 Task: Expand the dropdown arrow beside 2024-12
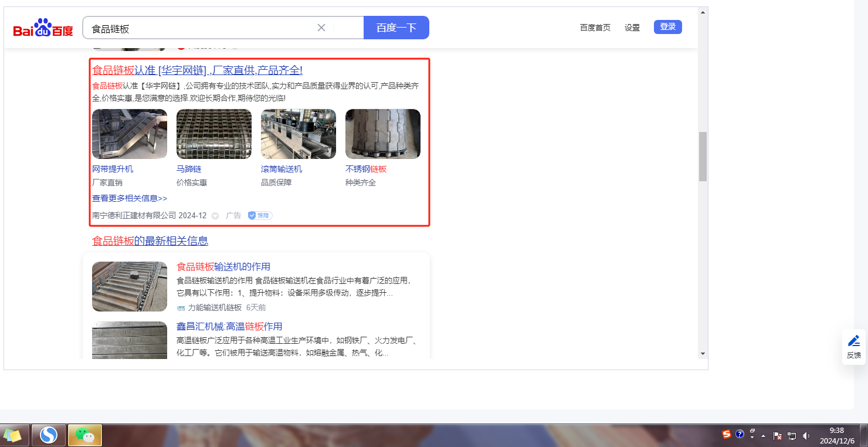pos(215,216)
